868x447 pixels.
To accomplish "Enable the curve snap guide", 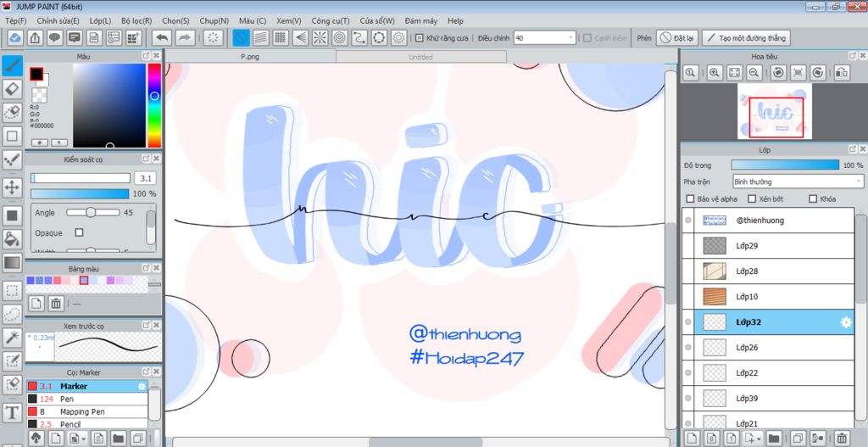I will pos(359,37).
